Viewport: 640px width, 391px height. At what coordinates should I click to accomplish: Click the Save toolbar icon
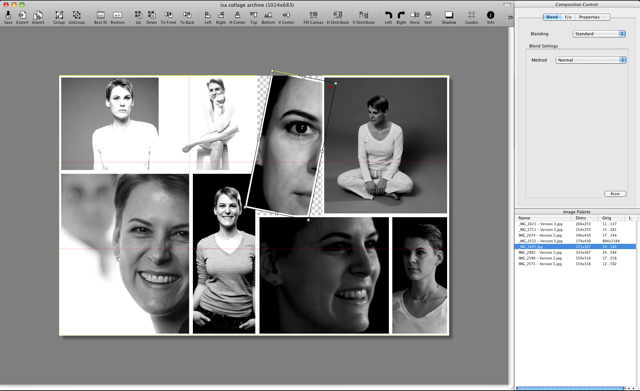8,17
